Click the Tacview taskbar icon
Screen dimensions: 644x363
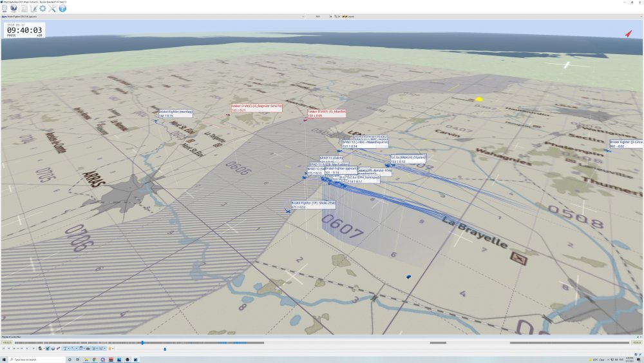point(135,360)
